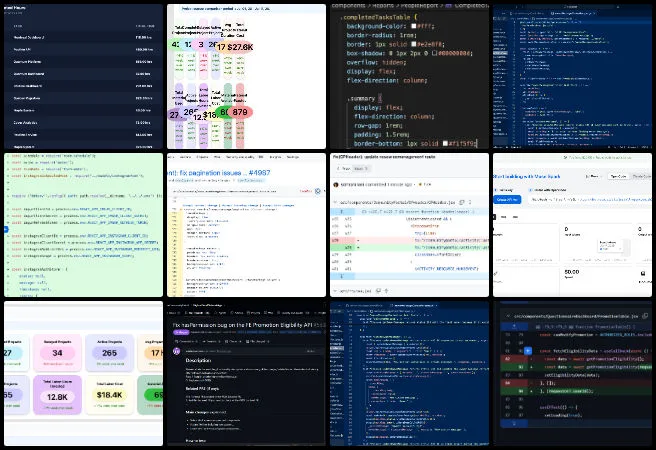The width and height of the screenshot is (656, 450).
Task: Click the blue button in the dashboard thumbnail
Action: (x=507, y=200)
